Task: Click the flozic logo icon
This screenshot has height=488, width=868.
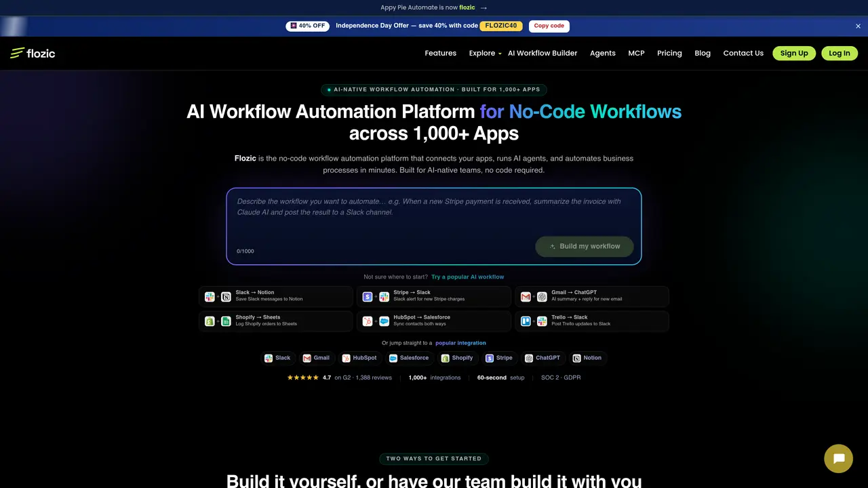Action: coord(17,53)
